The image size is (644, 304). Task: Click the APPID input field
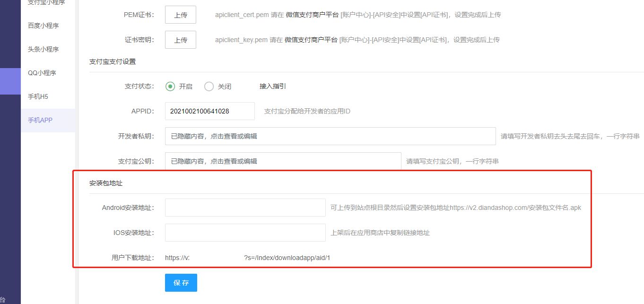point(209,111)
